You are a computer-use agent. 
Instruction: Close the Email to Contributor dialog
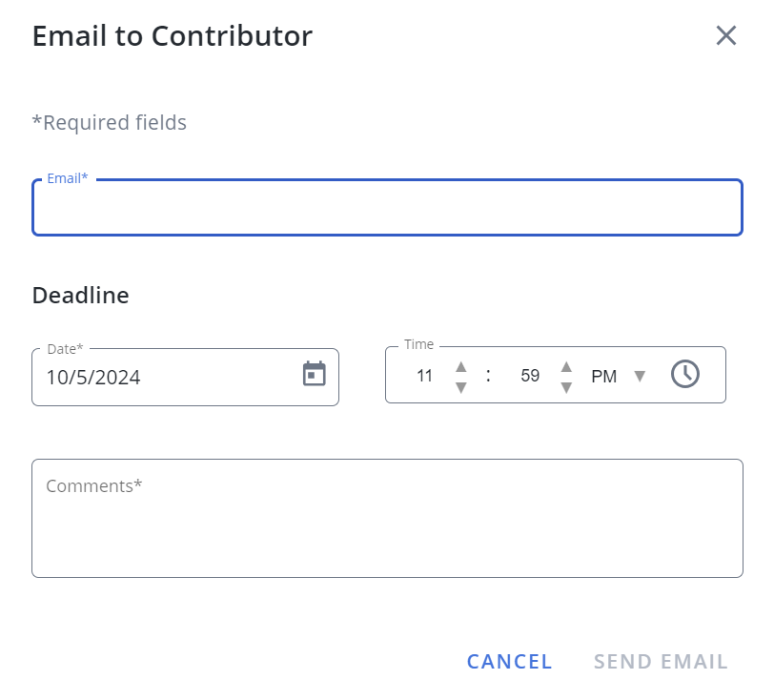[726, 35]
